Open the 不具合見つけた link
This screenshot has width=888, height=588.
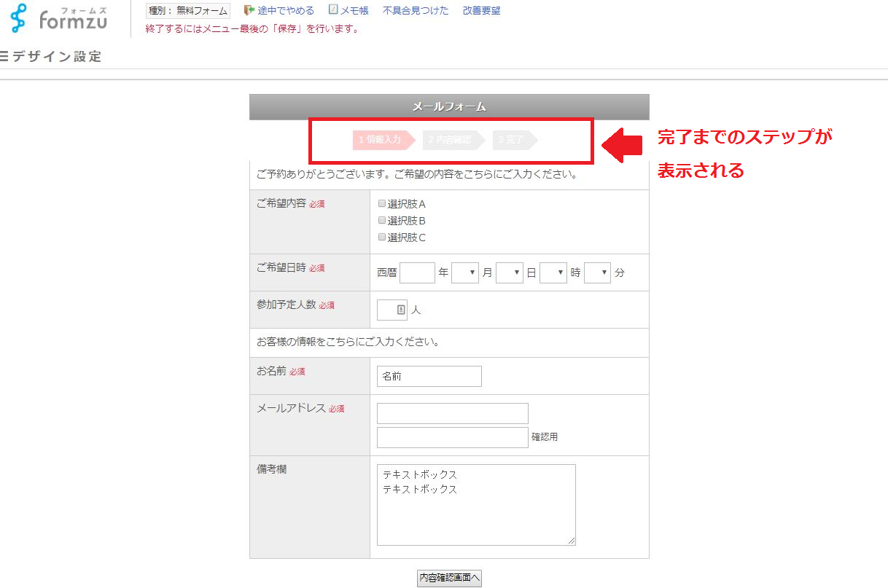coord(416,10)
